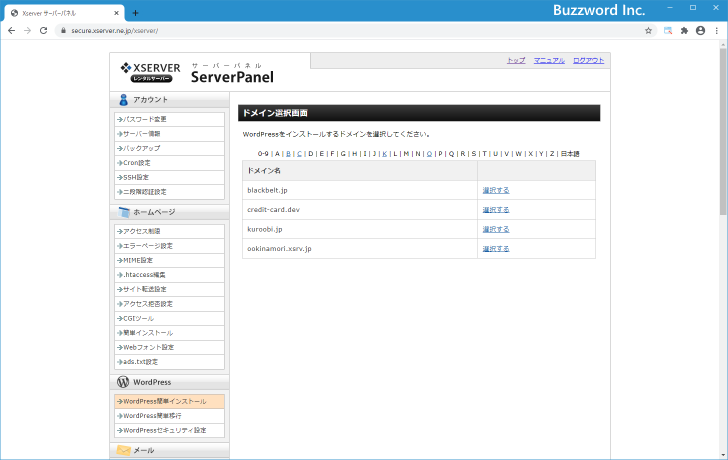This screenshot has height=460, width=728.
Task: Bookmark this page with star icon
Action: coord(648,31)
